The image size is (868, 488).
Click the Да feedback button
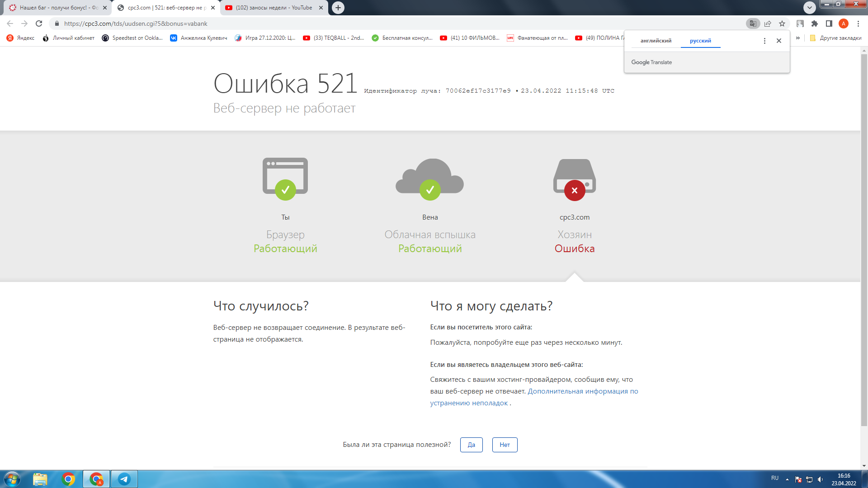(471, 445)
